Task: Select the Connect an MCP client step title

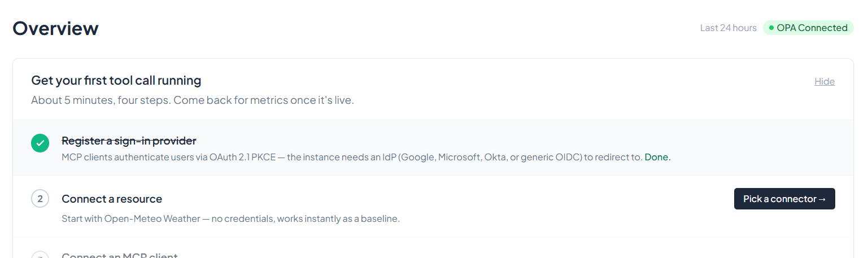Action: coord(120,255)
